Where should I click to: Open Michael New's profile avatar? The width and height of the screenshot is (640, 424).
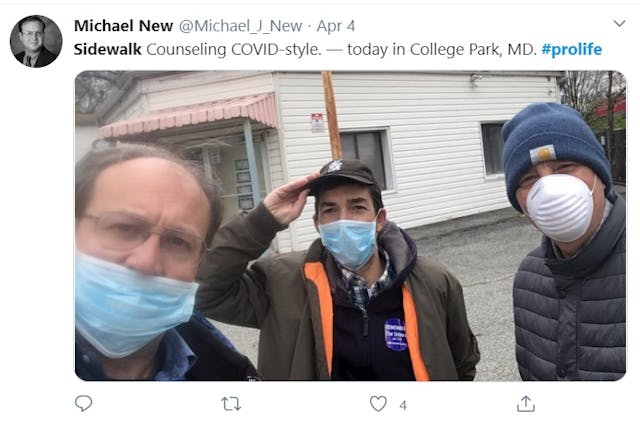click(35, 41)
